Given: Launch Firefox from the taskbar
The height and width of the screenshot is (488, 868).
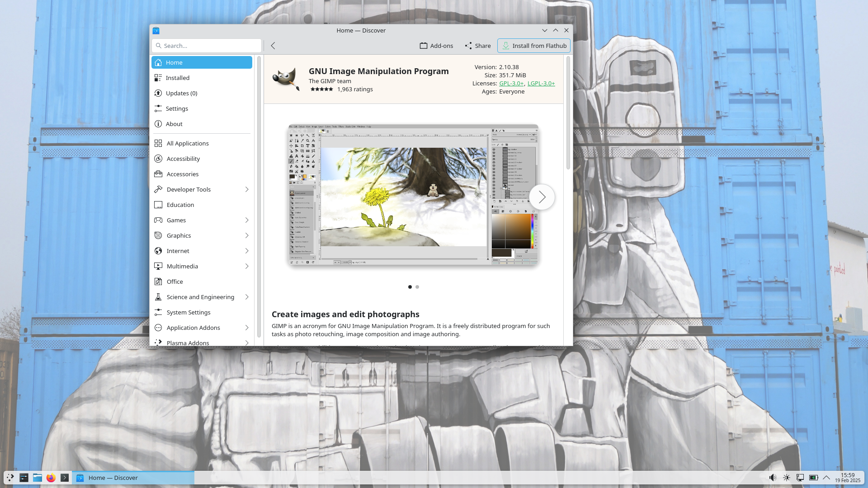Looking at the screenshot, I should click(x=51, y=478).
